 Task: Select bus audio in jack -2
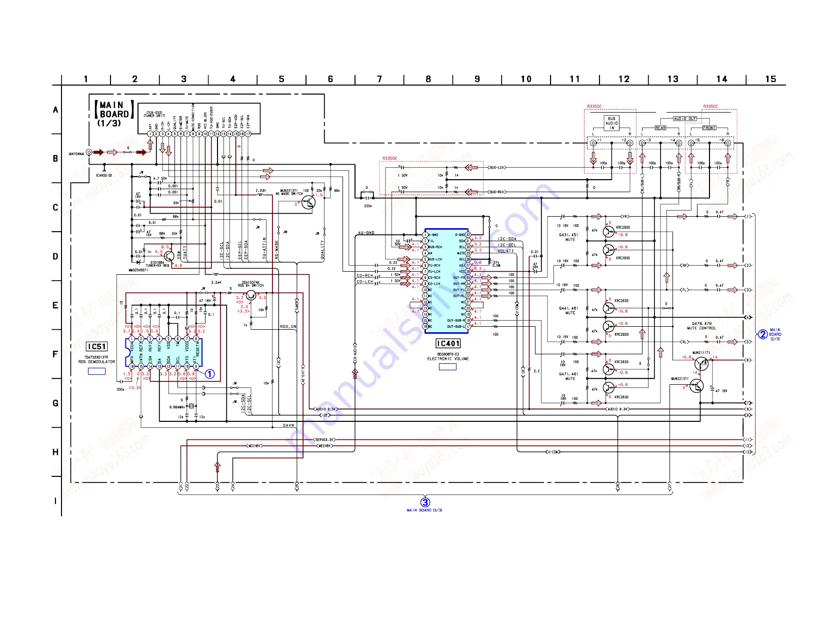[x=630, y=143]
